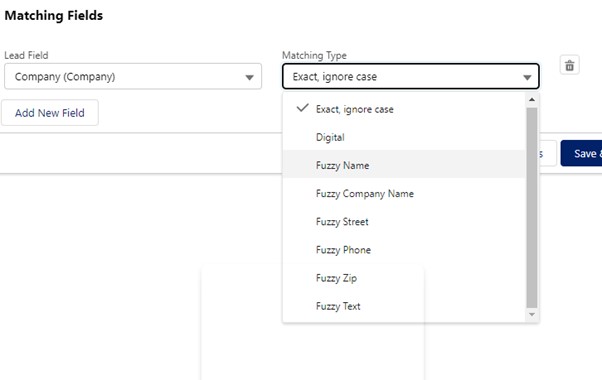Pick Fuzzy Name from the list

(x=404, y=165)
